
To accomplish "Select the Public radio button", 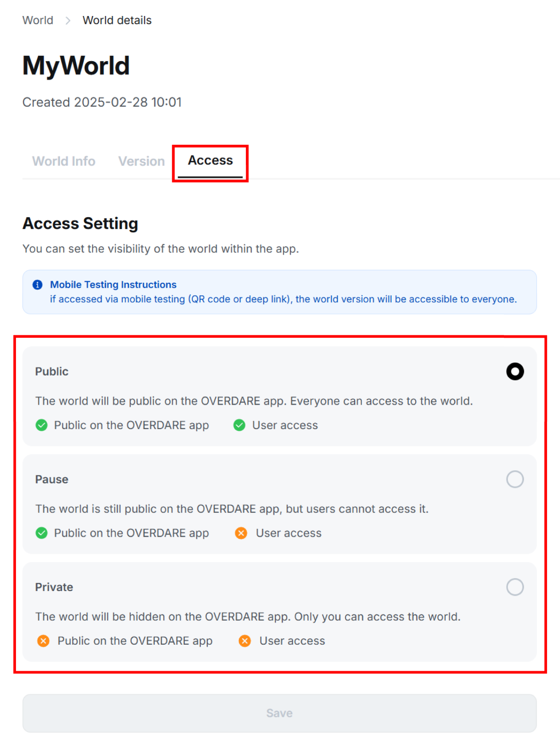I will tap(514, 371).
